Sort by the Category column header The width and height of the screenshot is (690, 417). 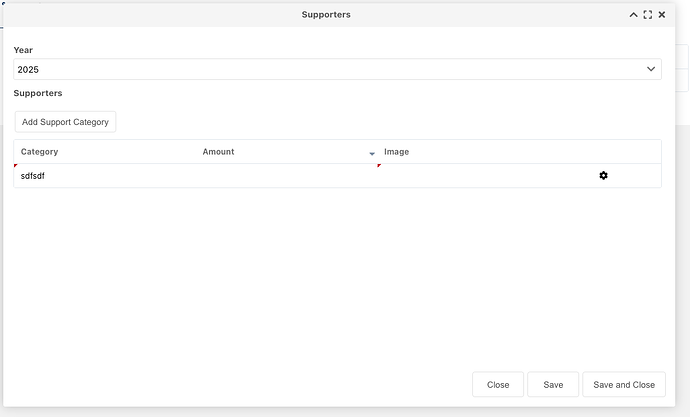(40, 152)
